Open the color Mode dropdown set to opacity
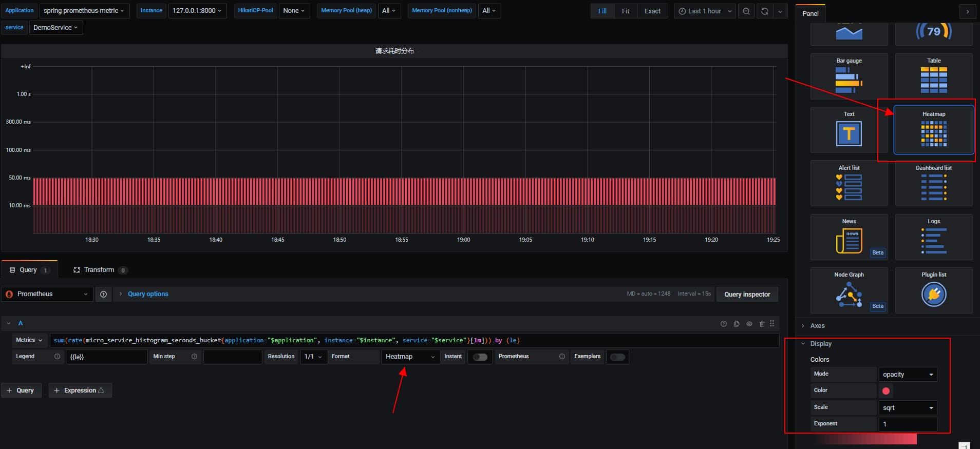 coord(908,375)
